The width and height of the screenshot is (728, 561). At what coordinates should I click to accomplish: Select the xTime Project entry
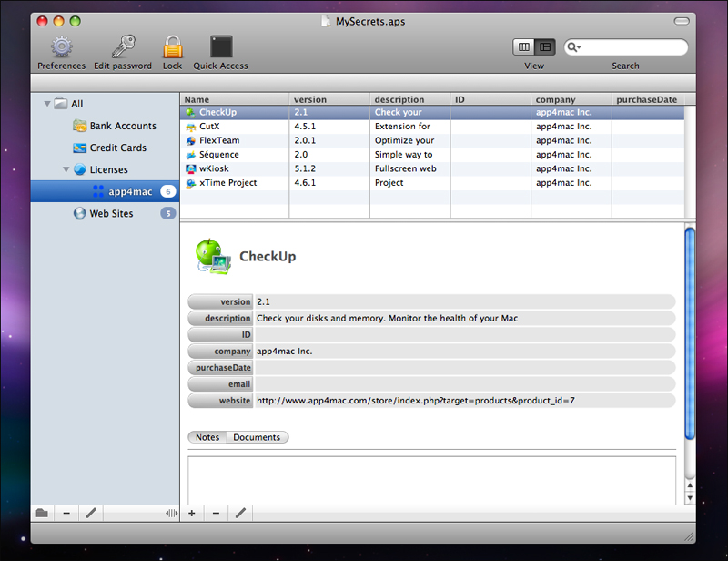click(431, 183)
